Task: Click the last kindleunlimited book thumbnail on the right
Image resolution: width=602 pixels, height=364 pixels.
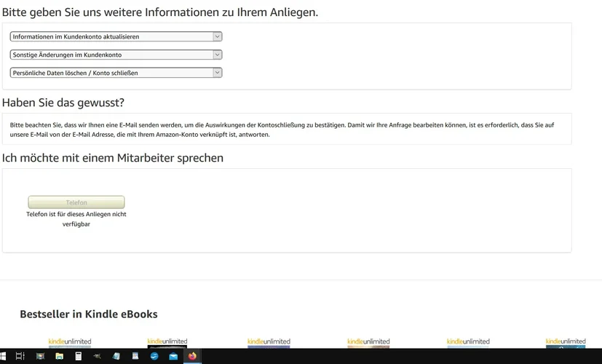Action: pyautogui.click(x=566, y=343)
